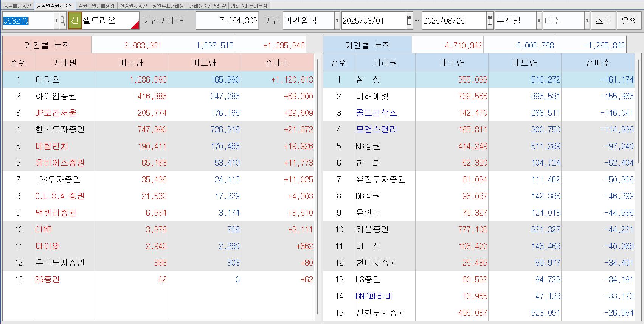Click cumulative net value +1,295,846
Image resolution: width=644 pixels, height=324 pixels.
(284, 45)
